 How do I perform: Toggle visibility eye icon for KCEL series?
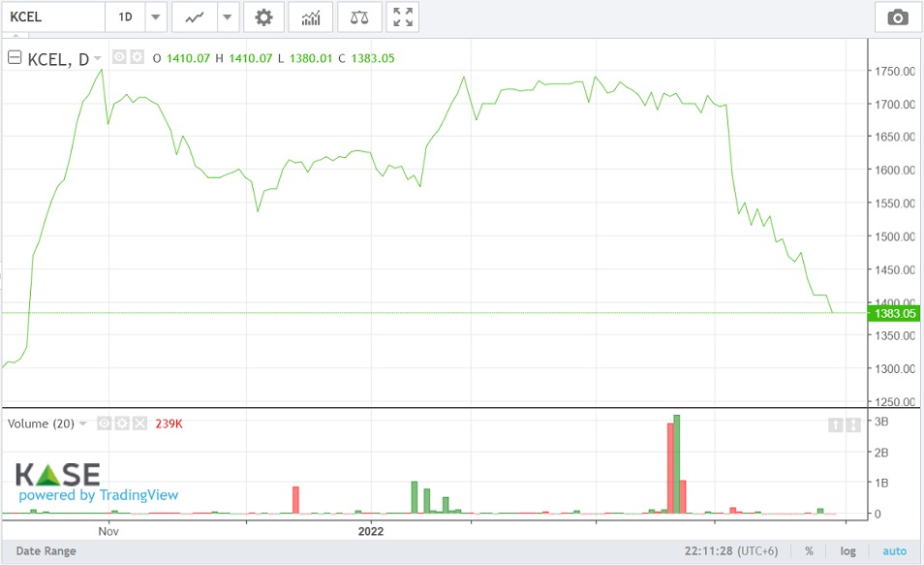pyautogui.click(x=119, y=57)
